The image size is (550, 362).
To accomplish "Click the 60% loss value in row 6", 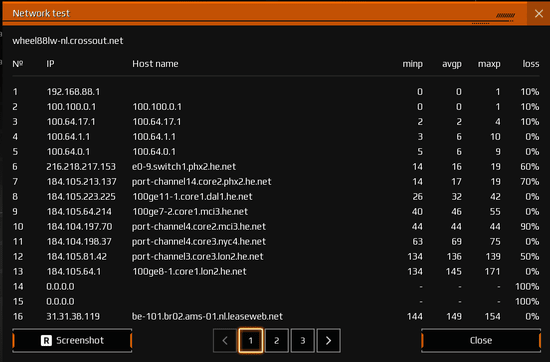I will 530,167.
